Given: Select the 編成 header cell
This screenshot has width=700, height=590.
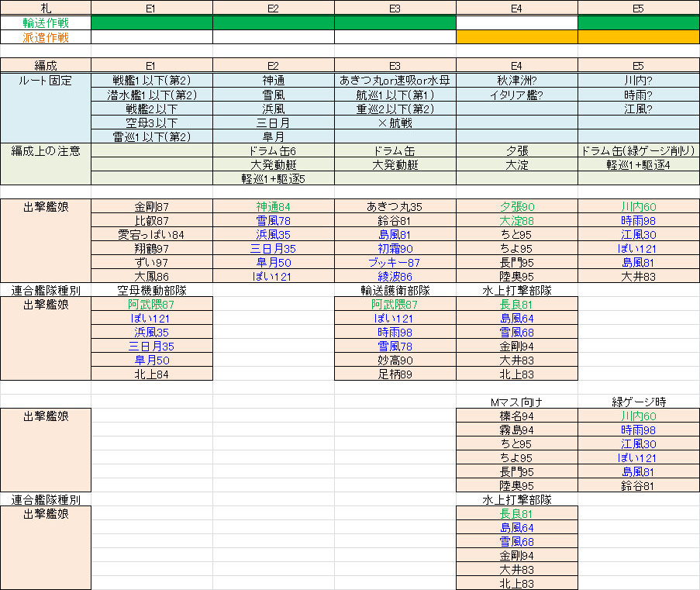Looking at the screenshot, I should [46, 66].
